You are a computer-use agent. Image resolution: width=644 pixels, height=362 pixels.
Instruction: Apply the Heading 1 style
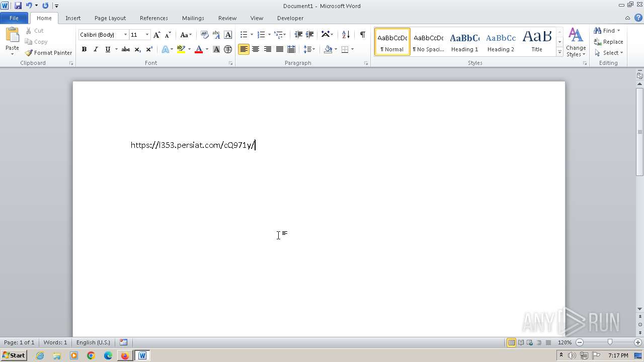click(464, 42)
